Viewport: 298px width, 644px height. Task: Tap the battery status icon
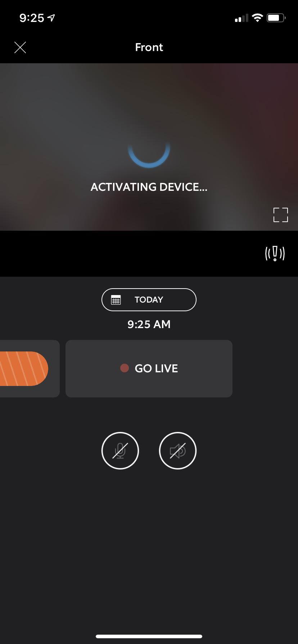point(276,18)
